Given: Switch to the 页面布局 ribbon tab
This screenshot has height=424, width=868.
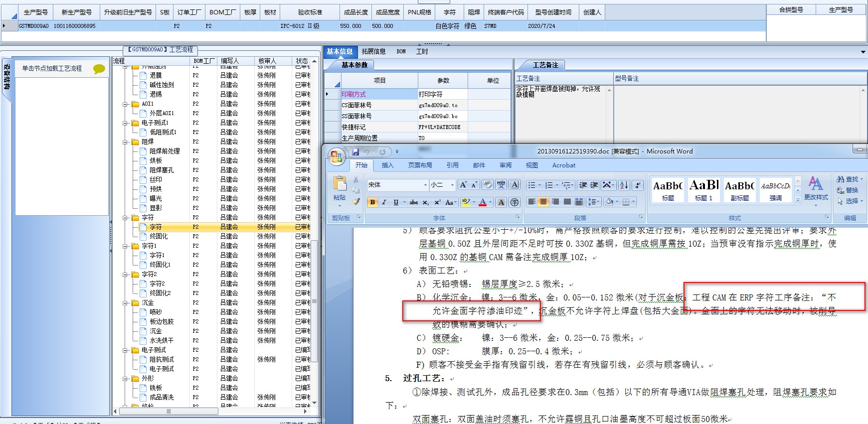Looking at the screenshot, I should point(420,165).
